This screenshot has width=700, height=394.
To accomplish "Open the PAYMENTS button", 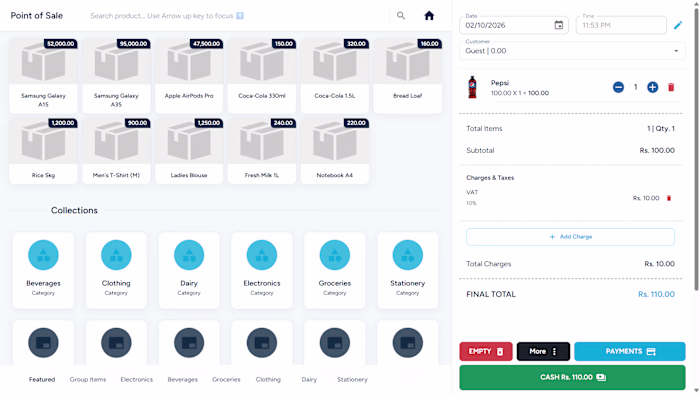I will coord(629,352).
